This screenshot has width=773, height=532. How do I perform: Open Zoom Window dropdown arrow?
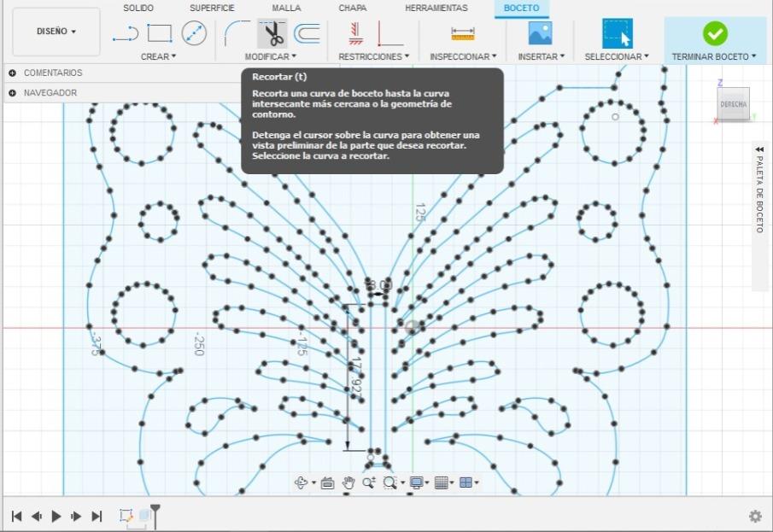coord(403,482)
